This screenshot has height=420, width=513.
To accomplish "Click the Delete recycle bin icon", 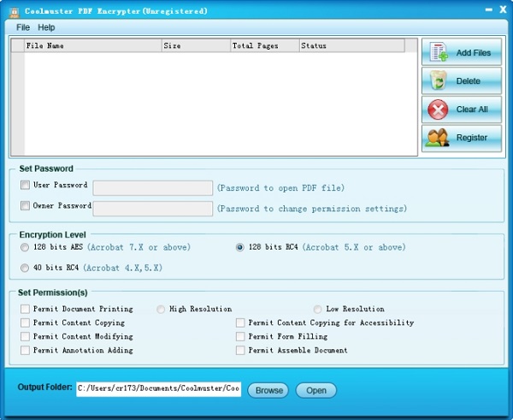I will 439,81.
